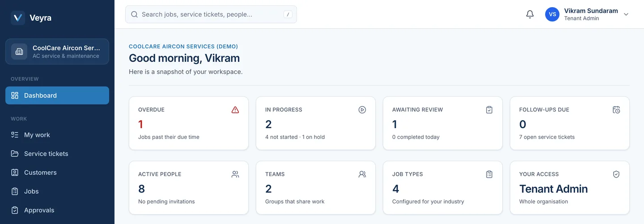
Task: Open the In Progress card
Action: [316, 123]
